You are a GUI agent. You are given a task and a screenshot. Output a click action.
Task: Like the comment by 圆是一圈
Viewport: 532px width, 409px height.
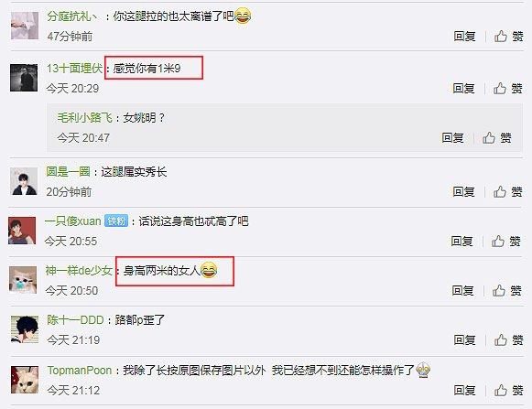(508, 191)
